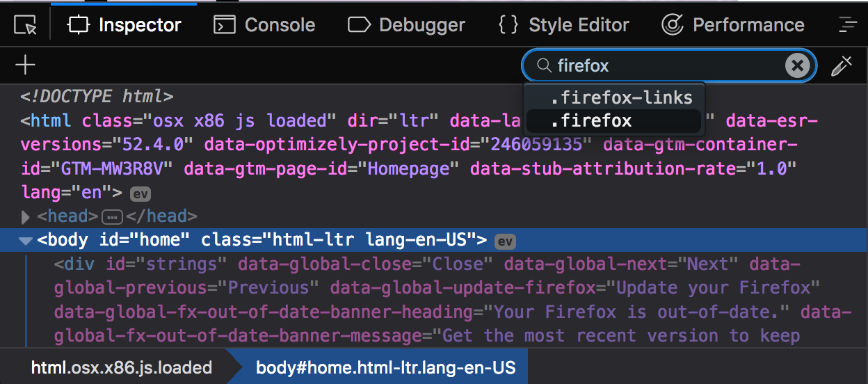Choose .firefox-links autocomplete suggestion
This screenshot has height=384, width=868.
(x=614, y=97)
